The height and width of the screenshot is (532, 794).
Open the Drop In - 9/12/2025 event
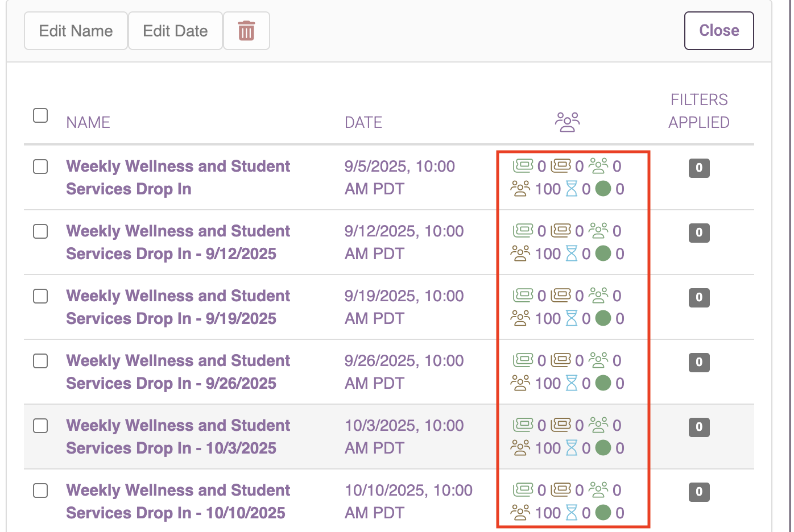pos(178,242)
